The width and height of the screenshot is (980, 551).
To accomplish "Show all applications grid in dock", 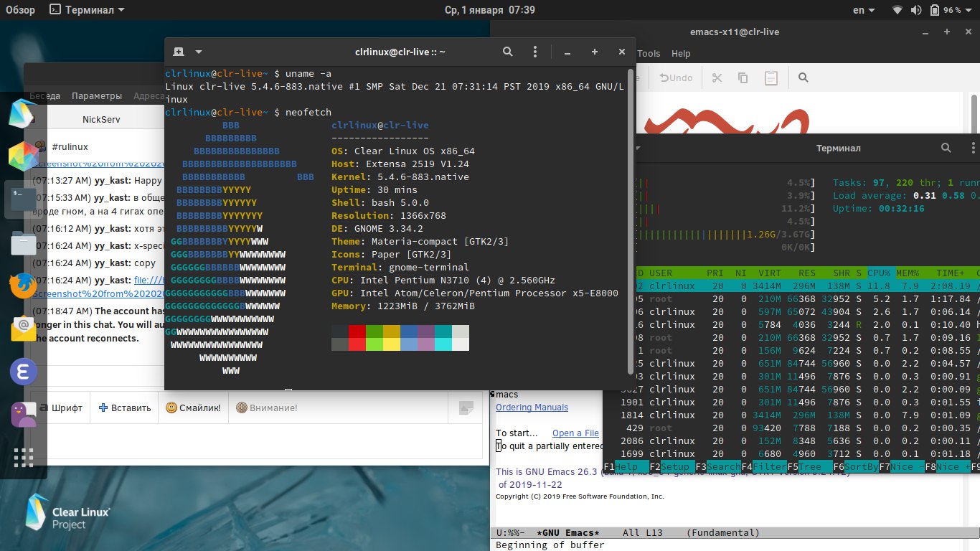I will [x=23, y=458].
